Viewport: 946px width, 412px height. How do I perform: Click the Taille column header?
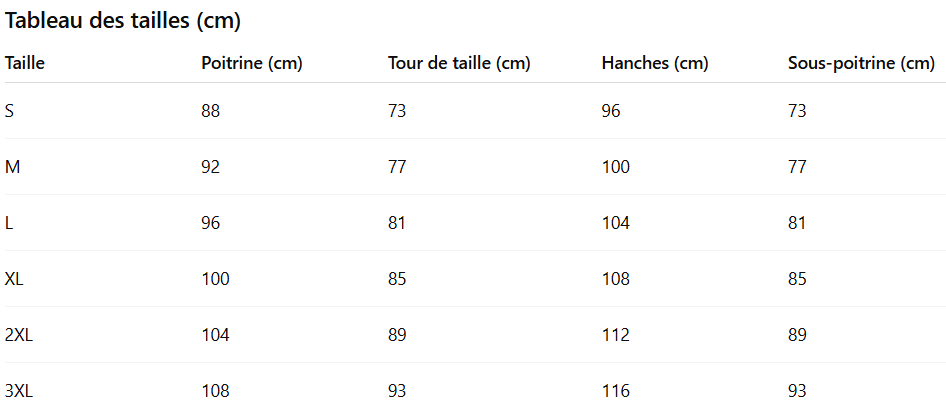[x=25, y=63]
